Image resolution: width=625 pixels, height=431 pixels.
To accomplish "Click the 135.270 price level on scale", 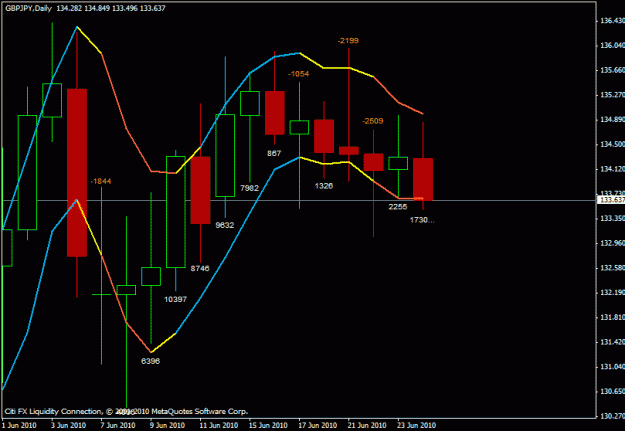I will click(x=612, y=95).
